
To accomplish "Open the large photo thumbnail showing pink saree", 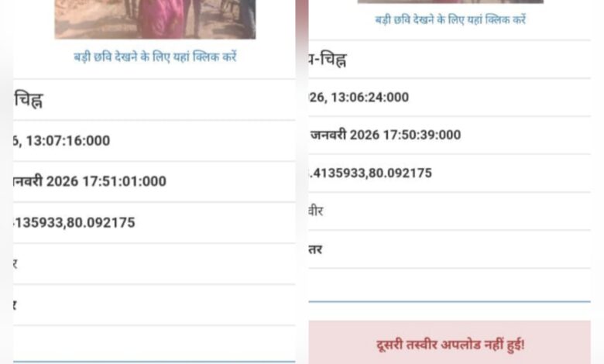I will pyautogui.click(x=155, y=19).
